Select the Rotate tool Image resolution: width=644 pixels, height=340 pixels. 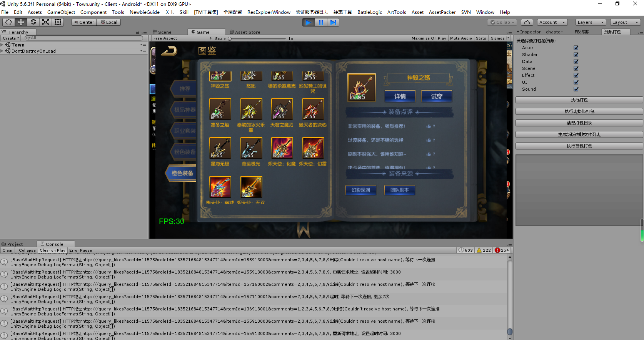point(33,22)
